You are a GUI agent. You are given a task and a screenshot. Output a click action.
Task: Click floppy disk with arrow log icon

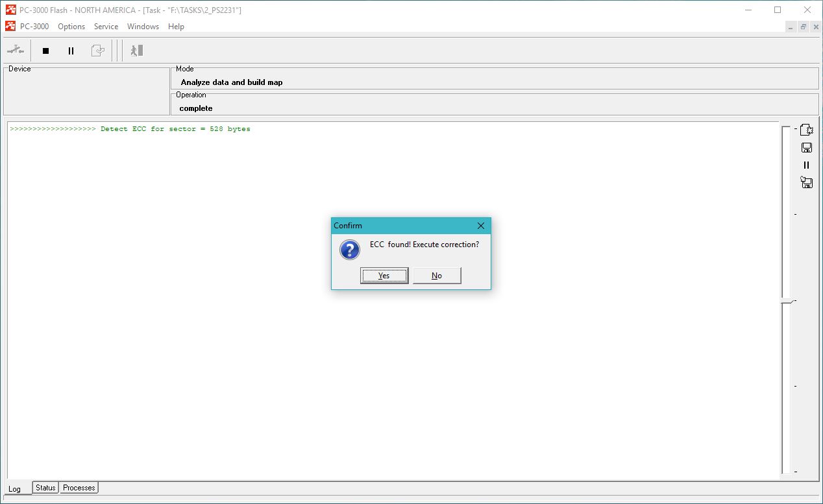coord(807,182)
